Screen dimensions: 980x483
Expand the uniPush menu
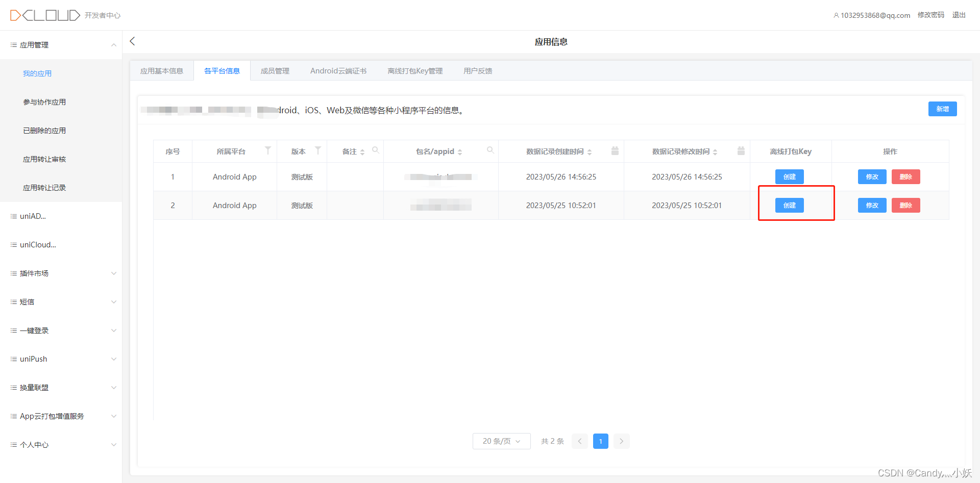click(61, 359)
